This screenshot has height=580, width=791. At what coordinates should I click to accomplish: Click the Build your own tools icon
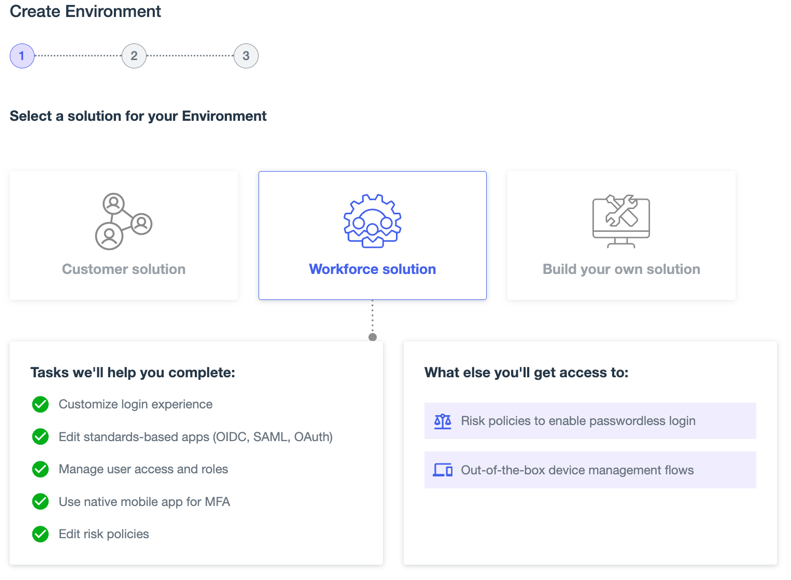click(x=621, y=221)
